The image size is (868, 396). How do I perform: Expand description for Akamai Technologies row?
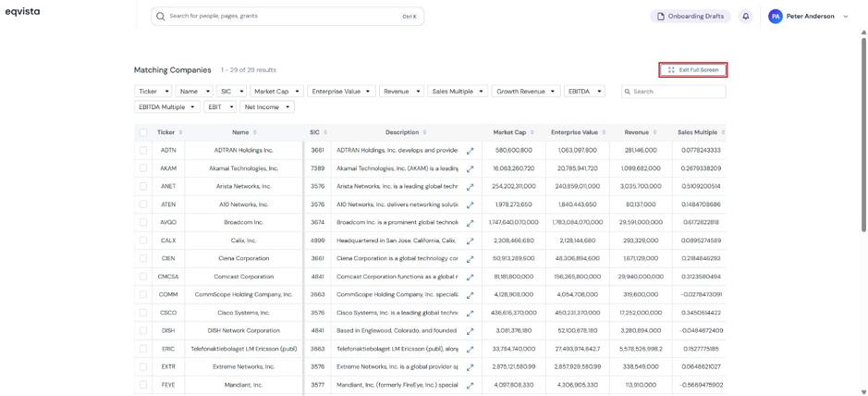[470, 168]
